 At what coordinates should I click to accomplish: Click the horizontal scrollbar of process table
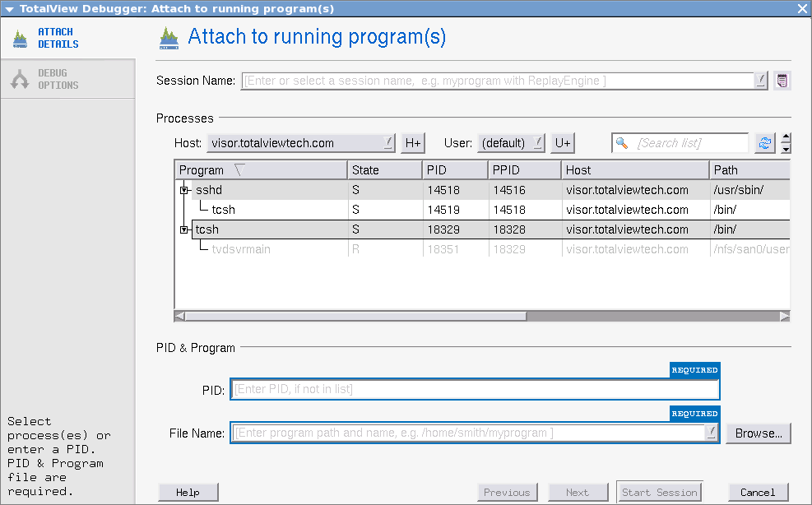tap(354, 316)
